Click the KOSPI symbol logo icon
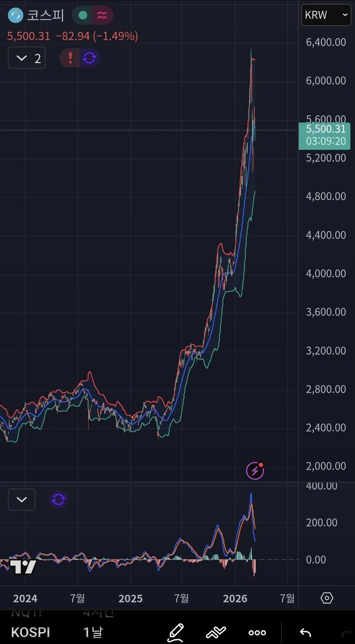This screenshot has width=355, height=644. point(16,16)
